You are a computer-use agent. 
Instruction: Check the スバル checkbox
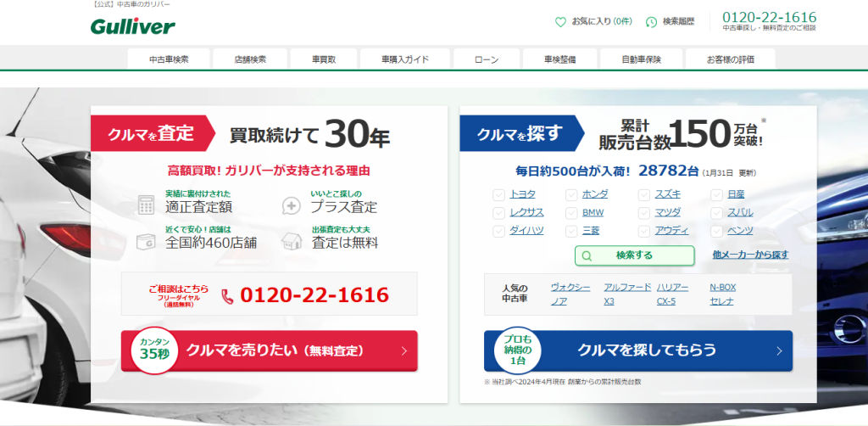[x=717, y=213]
